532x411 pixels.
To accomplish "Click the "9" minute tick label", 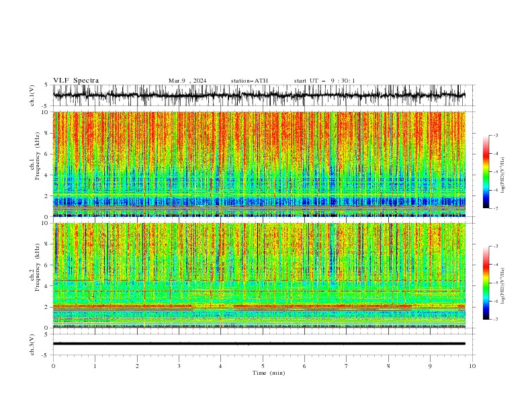I will click(x=430, y=366).
